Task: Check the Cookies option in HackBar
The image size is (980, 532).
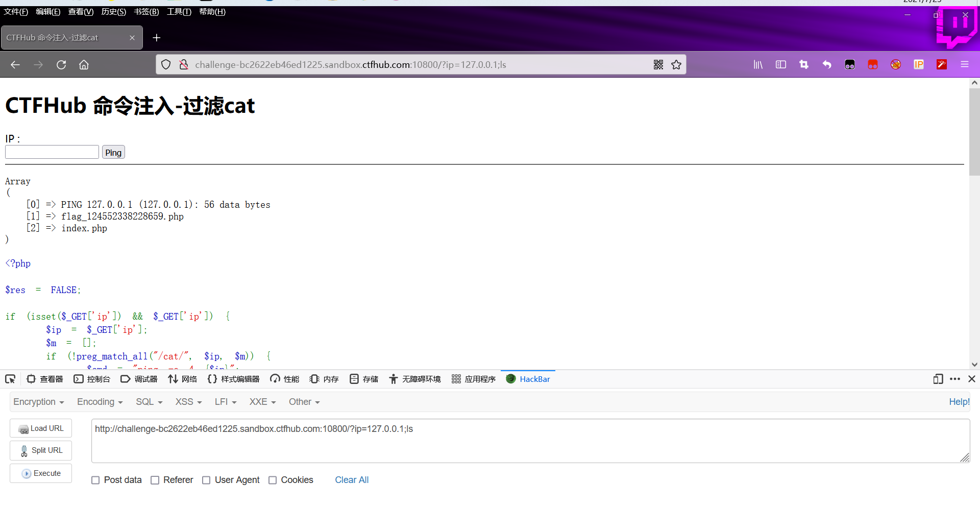Action: 273,480
